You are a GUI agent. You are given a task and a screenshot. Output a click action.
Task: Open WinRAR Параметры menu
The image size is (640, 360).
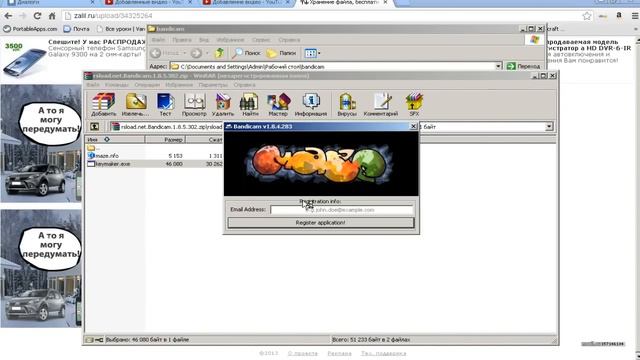(x=213, y=84)
